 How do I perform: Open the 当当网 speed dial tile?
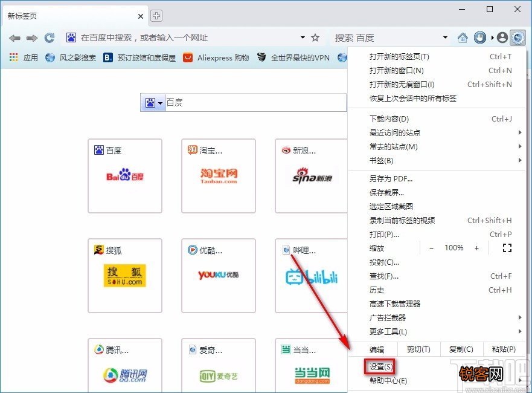[x=312, y=365]
